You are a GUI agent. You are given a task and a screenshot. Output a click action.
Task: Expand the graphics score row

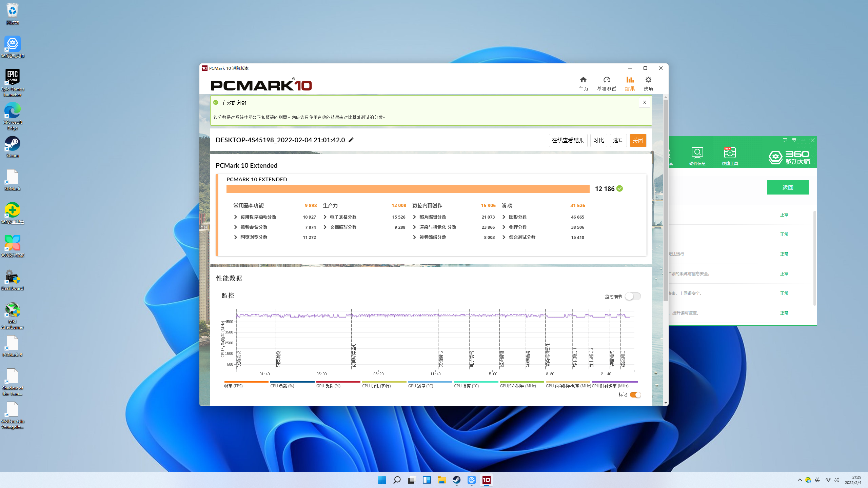[504, 217]
